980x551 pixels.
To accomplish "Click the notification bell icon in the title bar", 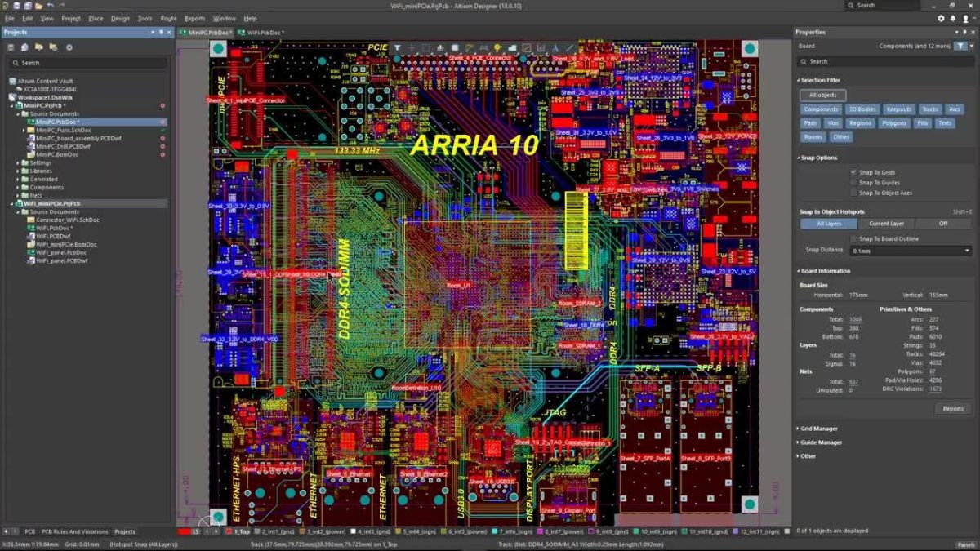I will click(953, 18).
